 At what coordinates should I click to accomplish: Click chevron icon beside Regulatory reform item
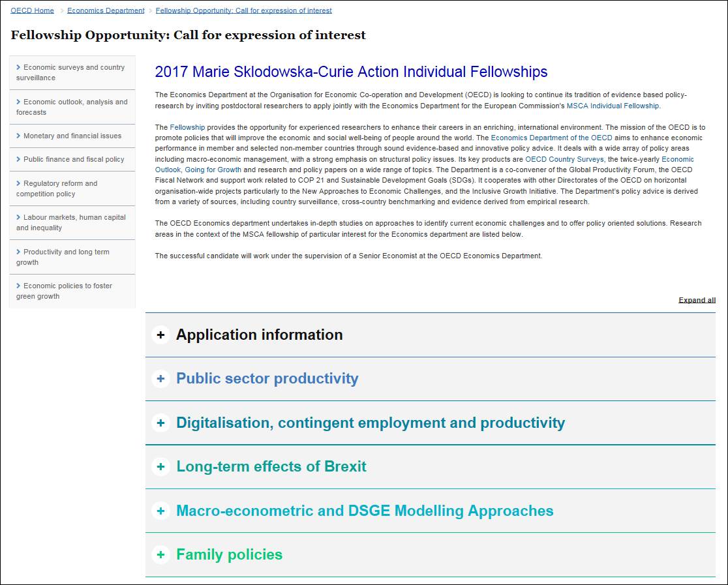coord(18,183)
